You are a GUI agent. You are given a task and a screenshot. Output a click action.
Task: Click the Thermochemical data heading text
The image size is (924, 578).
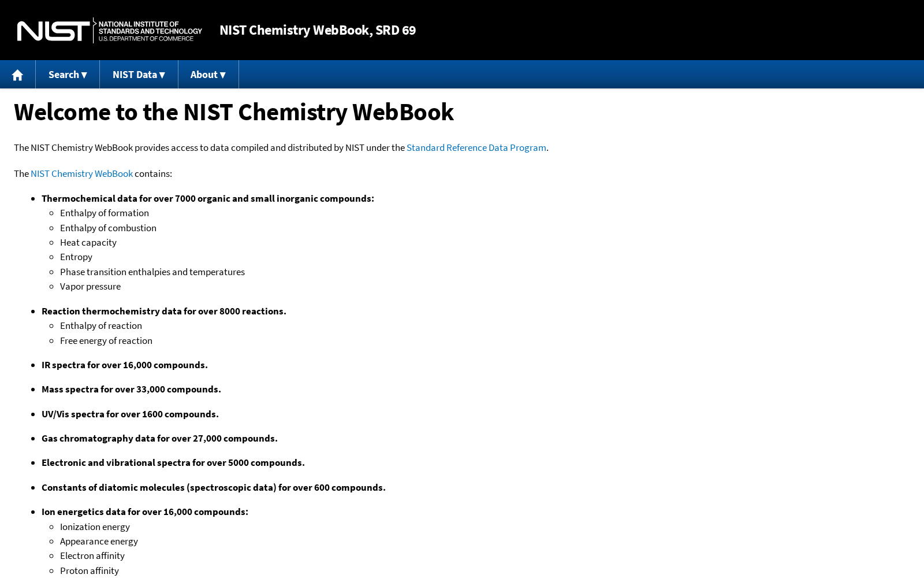(x=208, y=198)
